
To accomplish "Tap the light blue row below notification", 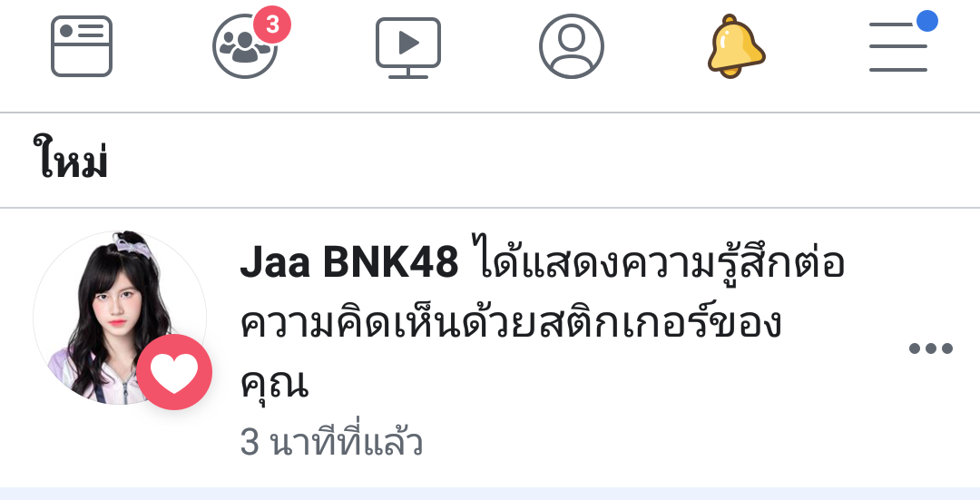I will click(490, 494).
